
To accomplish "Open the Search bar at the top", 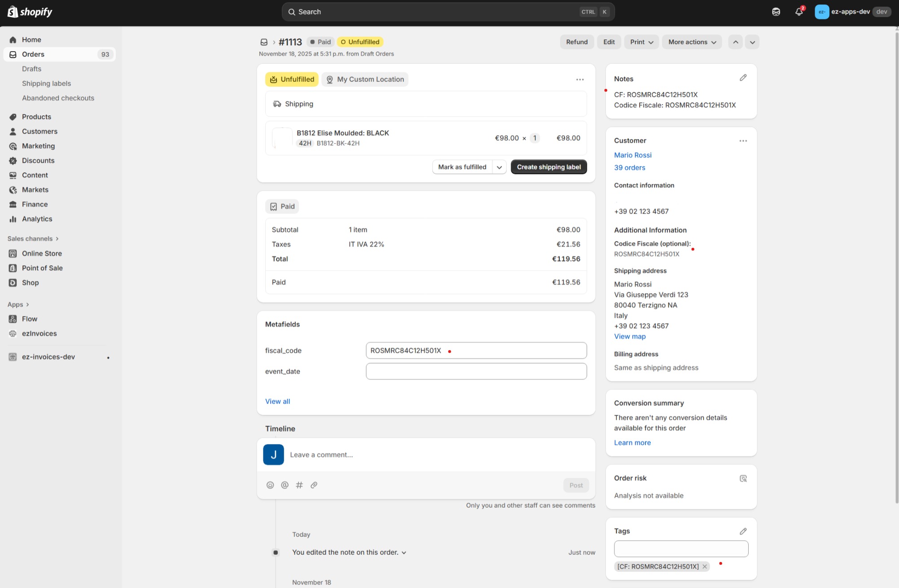I will point(447,12).
